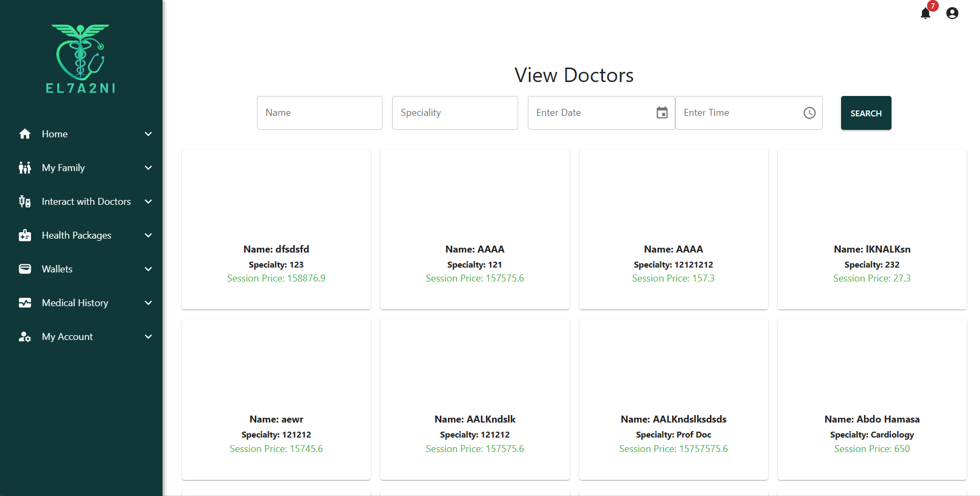Click 'Specialty: 232' text

(x=872, y=265)
